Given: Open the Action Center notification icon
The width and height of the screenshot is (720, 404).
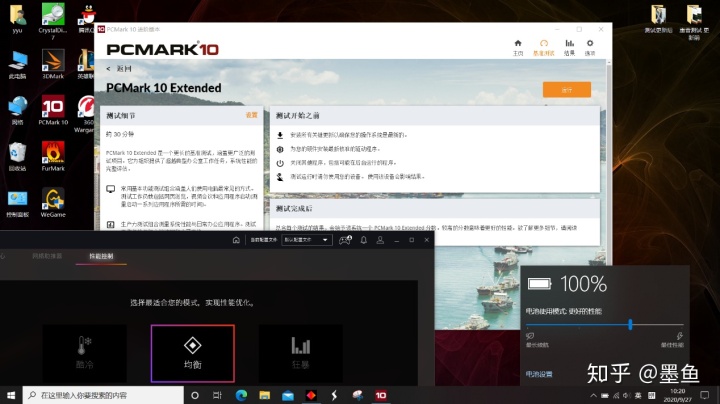Looking at the screenshot, I should pos(705,395).
